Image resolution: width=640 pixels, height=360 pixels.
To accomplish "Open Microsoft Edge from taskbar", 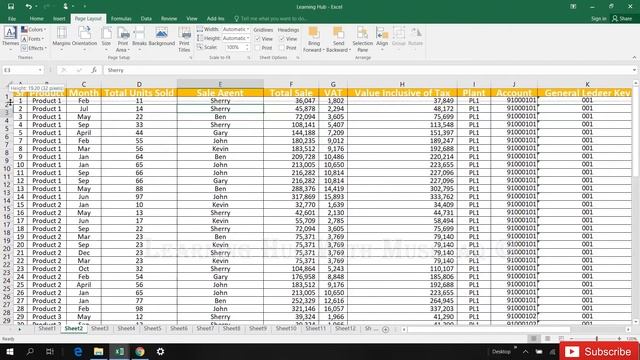I will pos(78,351).
